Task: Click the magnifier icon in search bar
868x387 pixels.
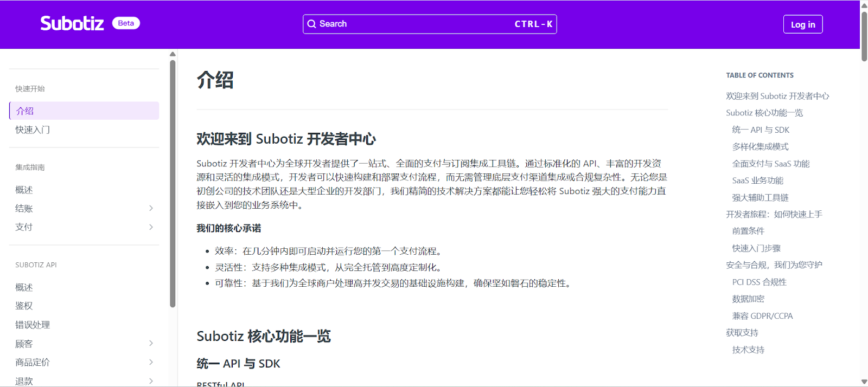Action: point(311,24)
